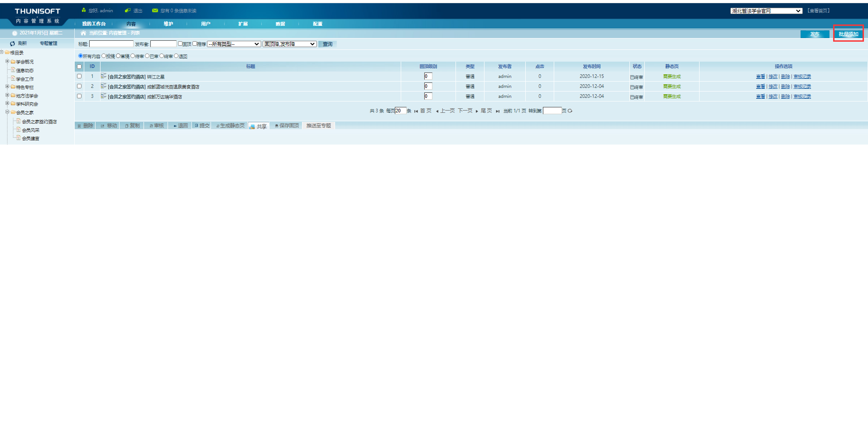Screen dimensions: 868x435
Task: Click the 退回 return toolbar item
Action: [181, 126]
